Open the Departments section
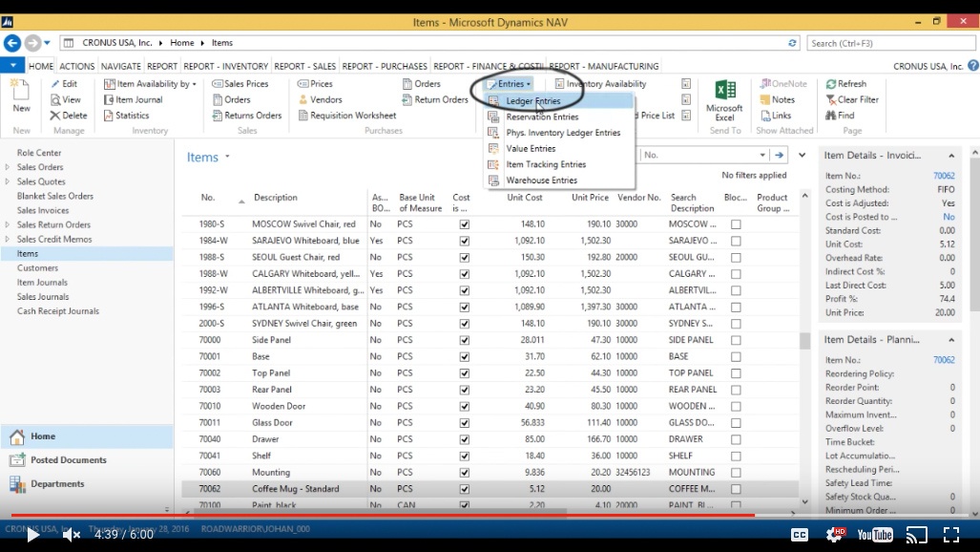The width and height of the screenshot is (980, 552). tap(57, 484)
